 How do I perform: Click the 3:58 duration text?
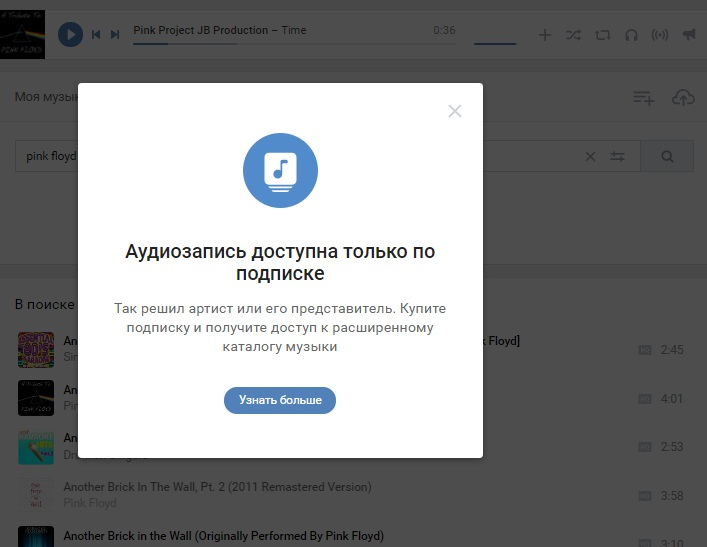672,496
